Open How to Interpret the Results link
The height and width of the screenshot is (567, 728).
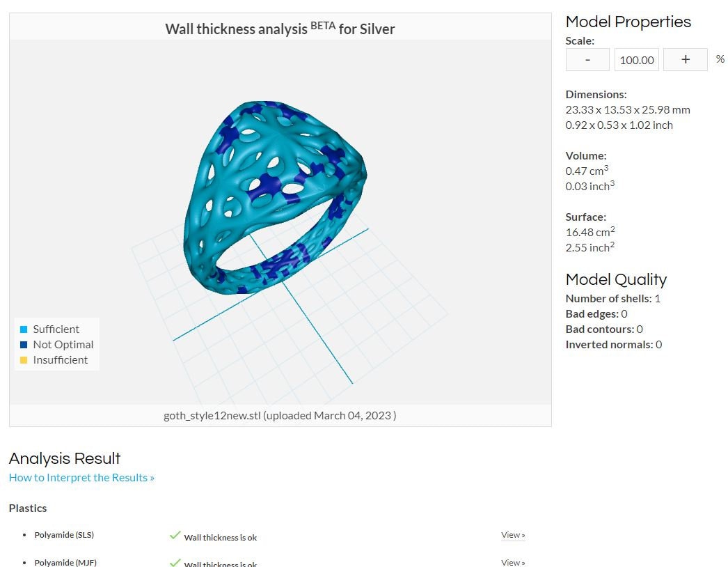click(x=81, y=477)
